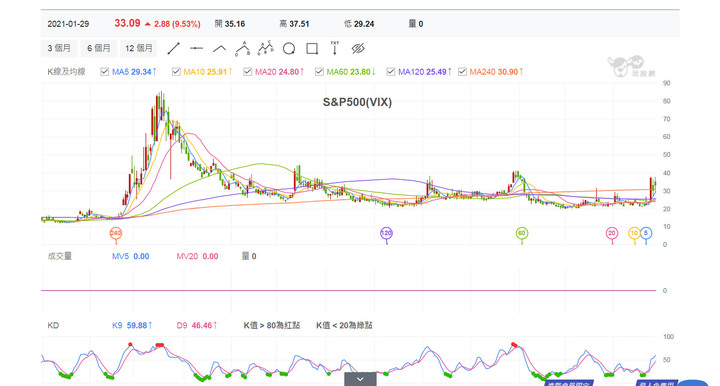
Task: Uncheck the MA120 moving average checkbox
Action: [391, 72]
